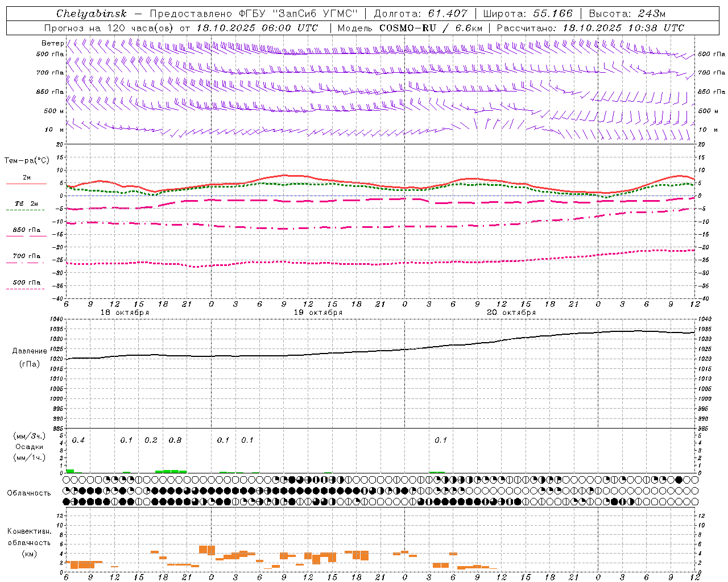Select '700 гПа' in the temperature legend
Screen dimensions: 728x582
27,256
